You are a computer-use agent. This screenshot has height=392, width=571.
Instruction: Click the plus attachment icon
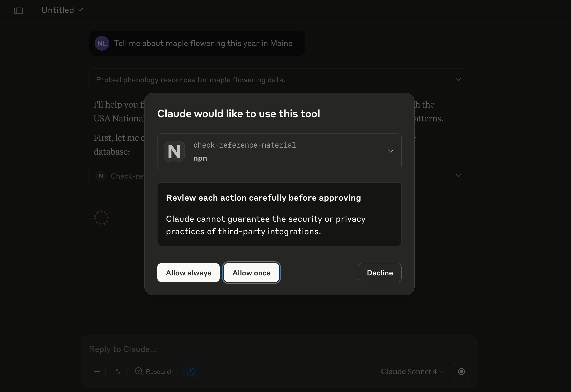(x=97, y=371)
